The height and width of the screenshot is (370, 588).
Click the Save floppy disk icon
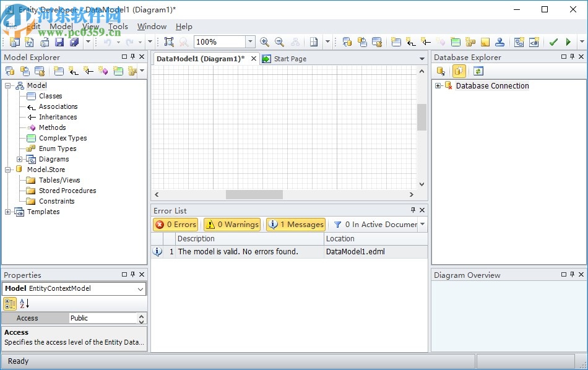click(59, 42)
